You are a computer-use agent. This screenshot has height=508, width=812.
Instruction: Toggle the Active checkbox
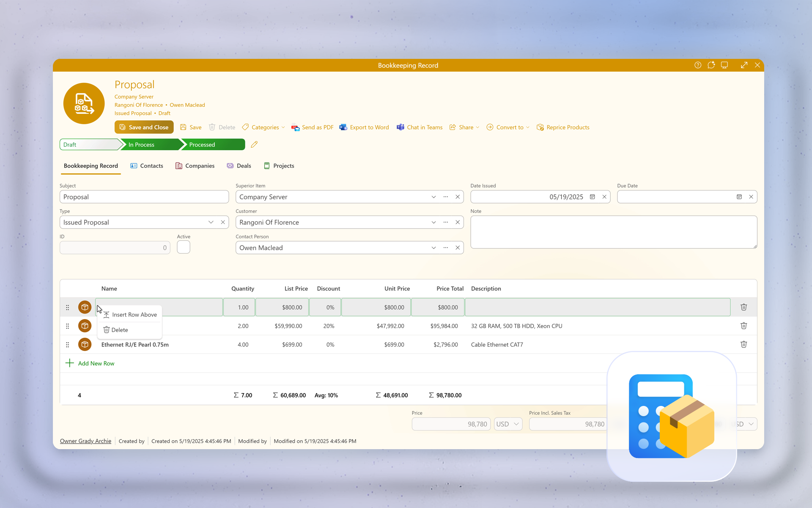(x=184, y=247)
